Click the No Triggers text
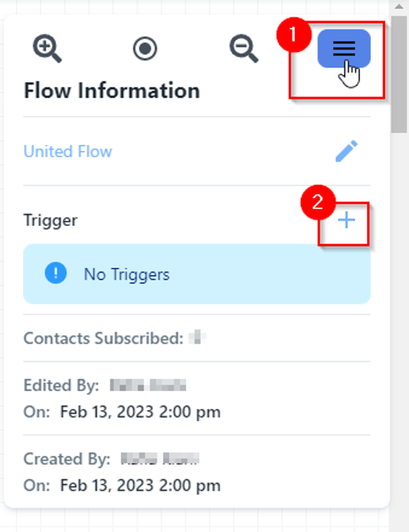 (126, 275)
